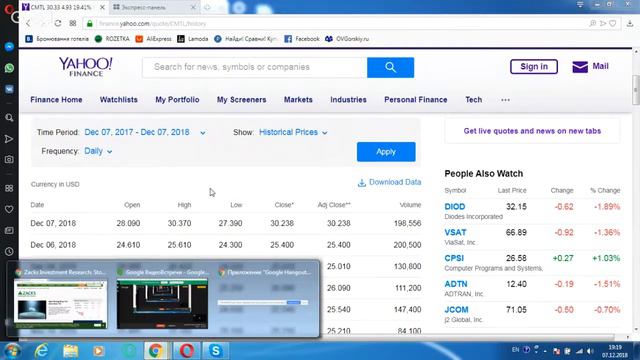This screenshot has height=360, width=640.
Task: Go back with browser back arrow
Action: tap(28, 23)
